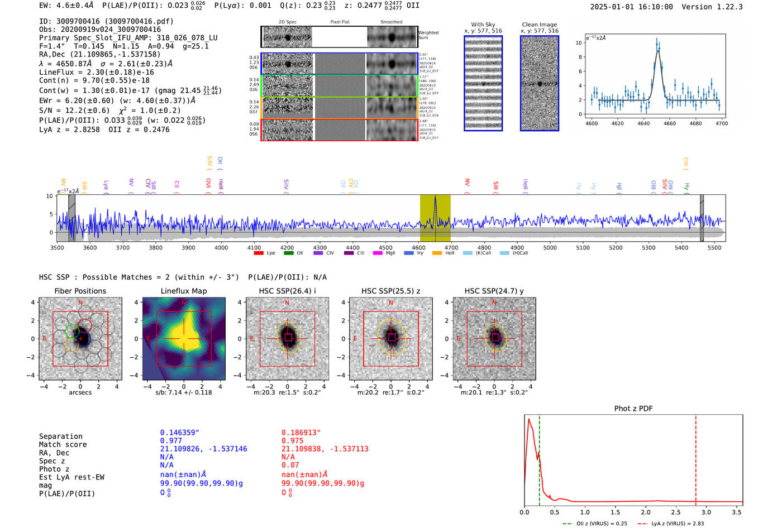Click the Weighted Sum 2D Spec cutout
Image resolution: width=782 pixels, height=532 pixels.
click(288, 37)
